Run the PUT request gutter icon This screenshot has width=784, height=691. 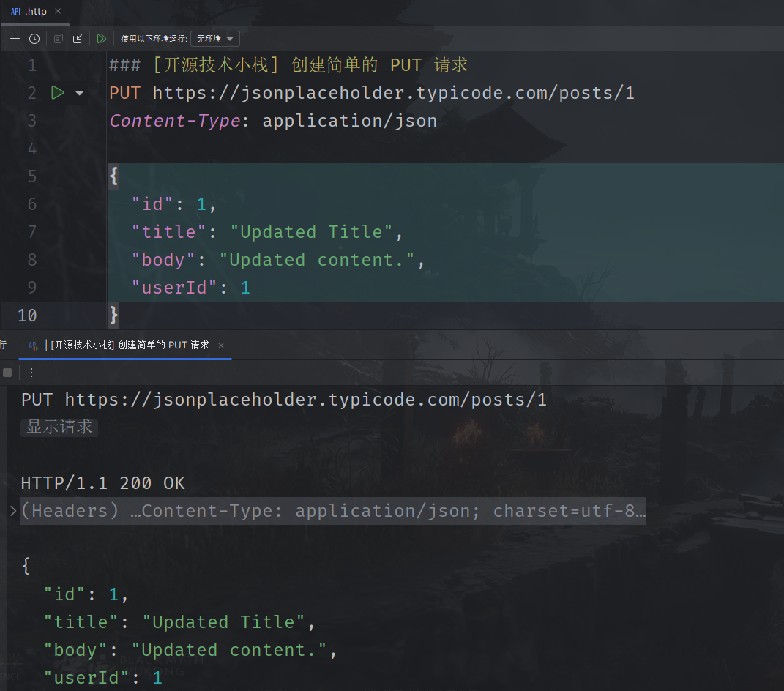pos(58,92)
